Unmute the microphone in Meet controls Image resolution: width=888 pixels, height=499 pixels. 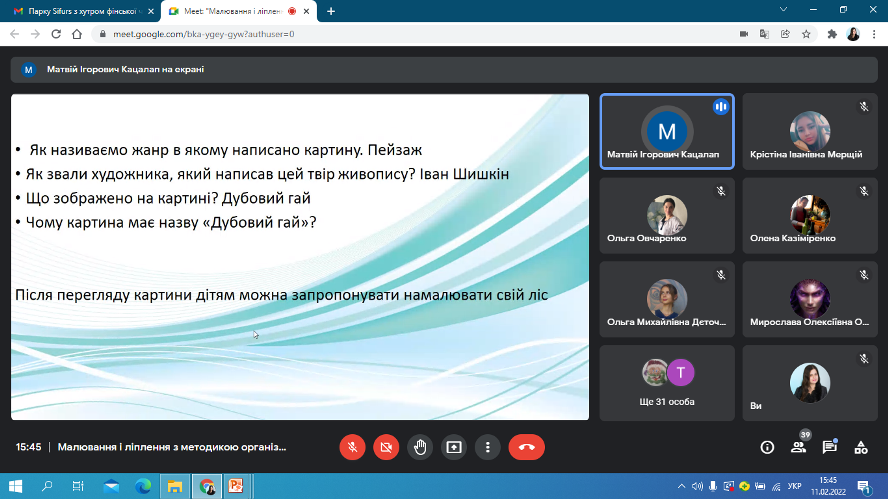(x=352, y=447)
